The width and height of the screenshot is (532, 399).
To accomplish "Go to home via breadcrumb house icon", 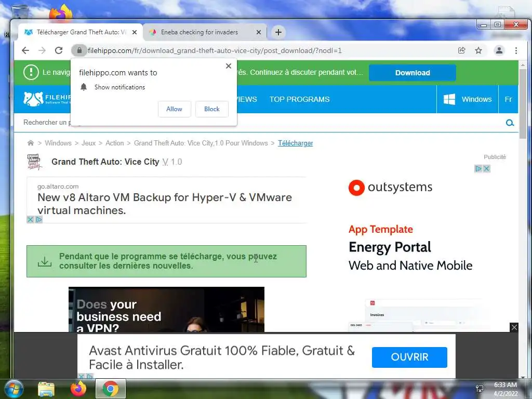I will tap(31, 143).
